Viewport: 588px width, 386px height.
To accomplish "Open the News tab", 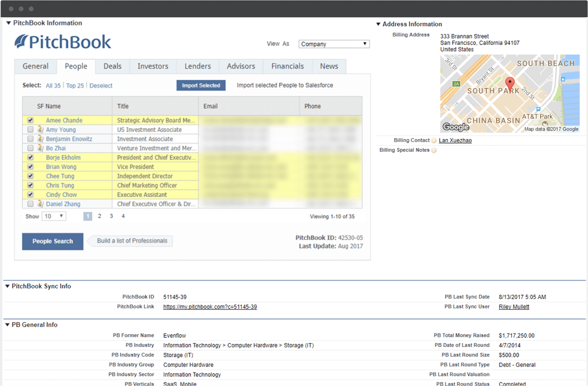I will 329,66.
